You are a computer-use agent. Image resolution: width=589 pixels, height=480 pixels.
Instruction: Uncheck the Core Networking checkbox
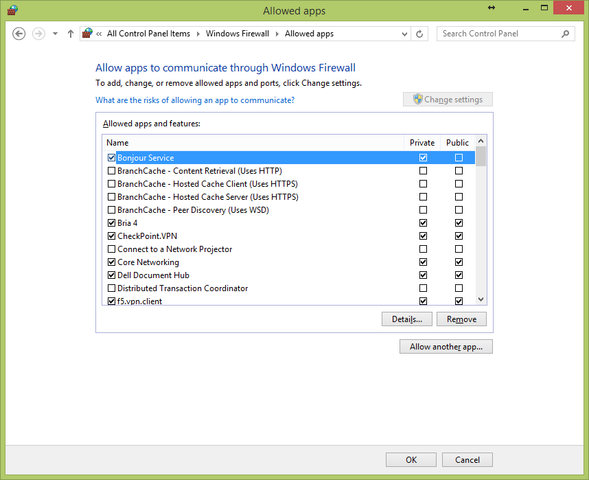click(x=111, y=262)
